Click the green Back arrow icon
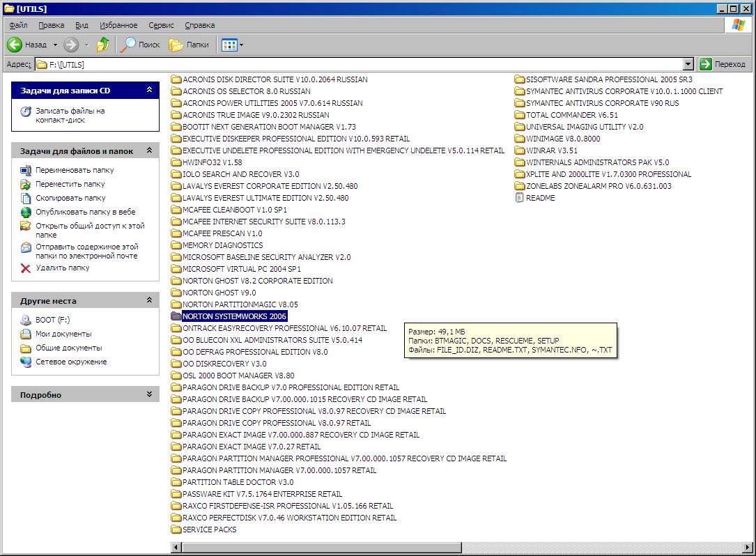Screen dimensions: 756x556 15,45
